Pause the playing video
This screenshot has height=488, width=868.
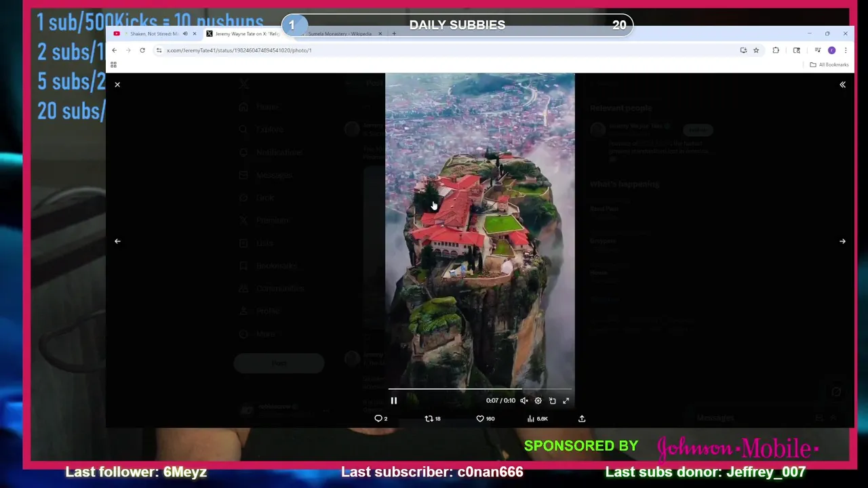click(x=393, y=401)
